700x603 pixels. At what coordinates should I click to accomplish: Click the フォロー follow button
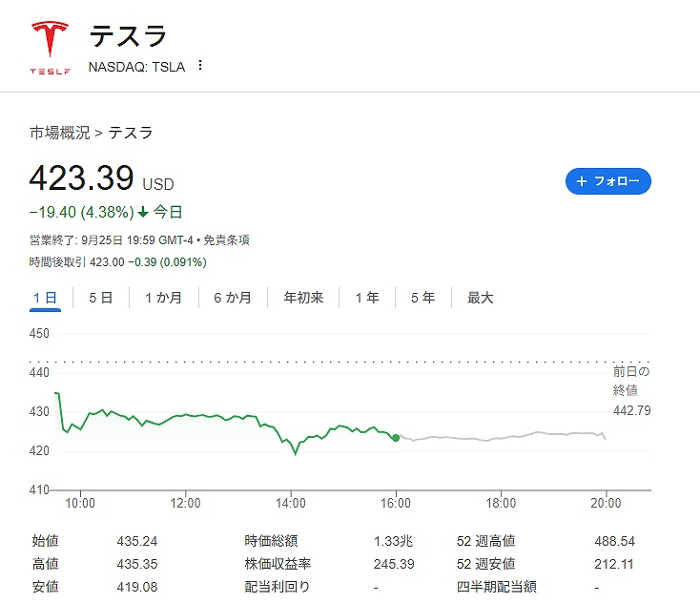click(607, 181)
